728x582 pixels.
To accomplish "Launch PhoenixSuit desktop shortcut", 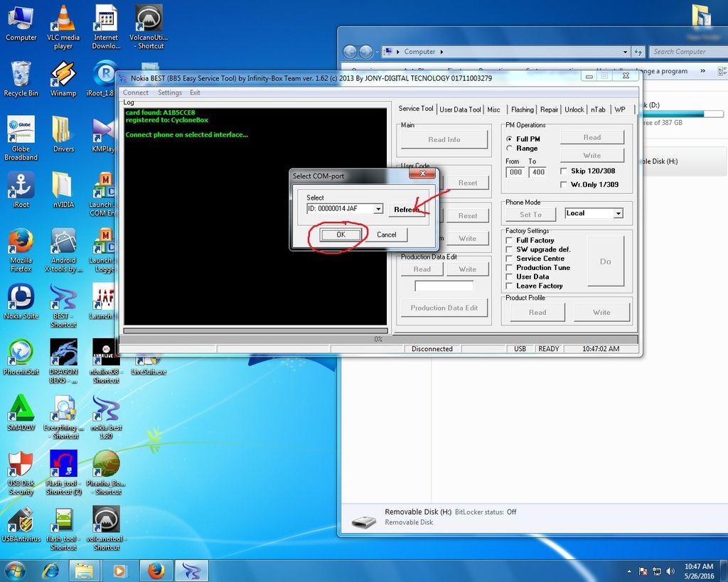I will (x=21, y=354).
